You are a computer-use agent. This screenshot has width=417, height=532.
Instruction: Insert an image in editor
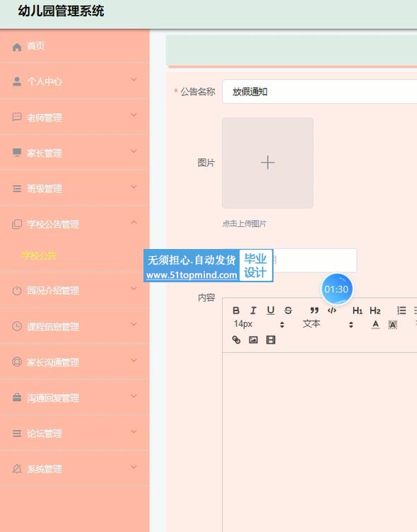click(253, 340)
